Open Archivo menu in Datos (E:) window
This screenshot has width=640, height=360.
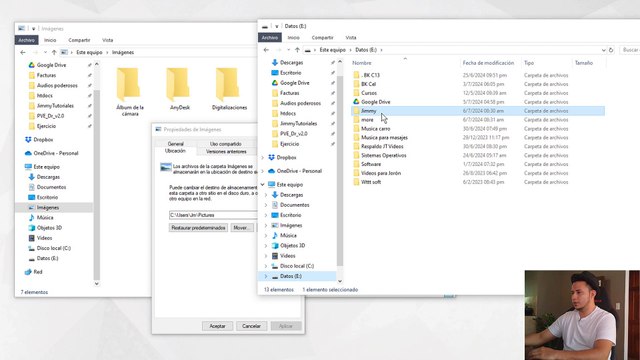[x=269, y=38]
